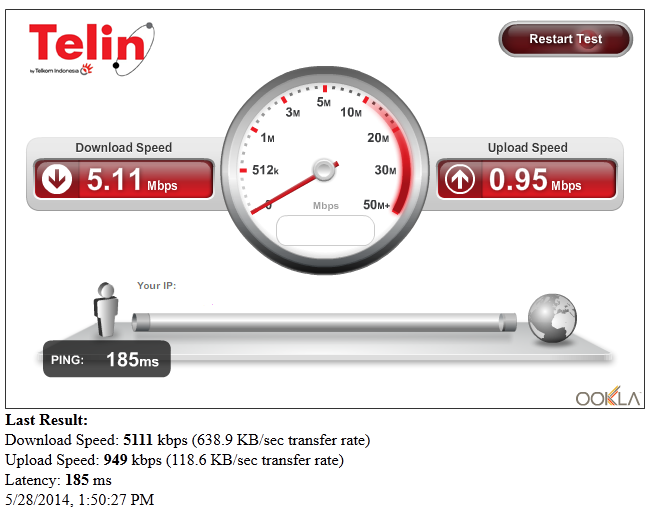This screenshot has height=513, width=666.
Task: Click the 512k gauge marking
Action: point(265,170)
